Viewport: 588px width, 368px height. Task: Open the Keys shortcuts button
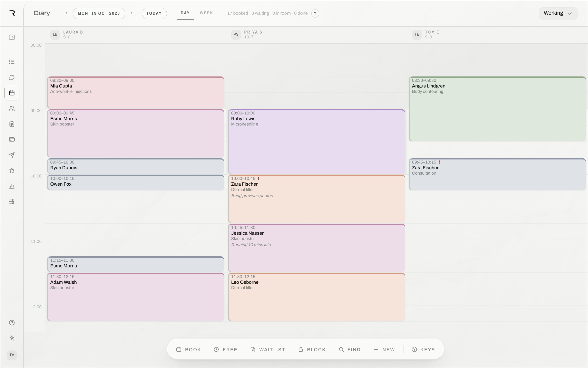pos(423,350)
